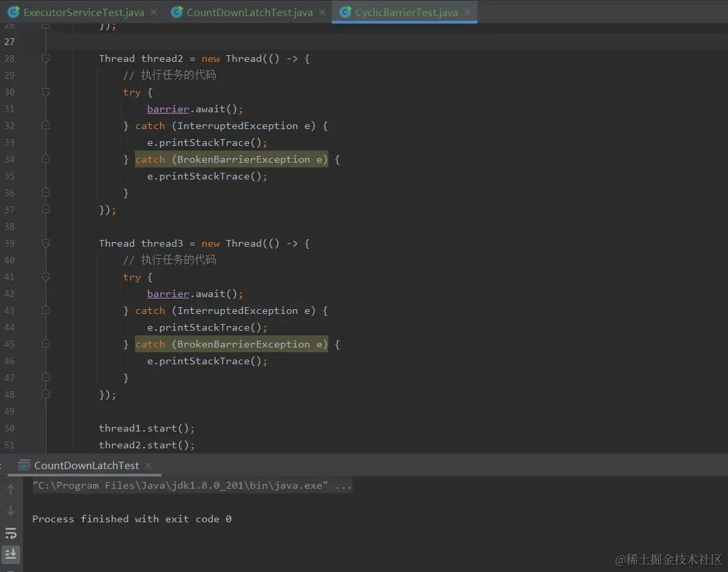Click fold end marker at line 48
This screenshot has width=728, height=572.
pyautogui.click(x=46, y=394)
